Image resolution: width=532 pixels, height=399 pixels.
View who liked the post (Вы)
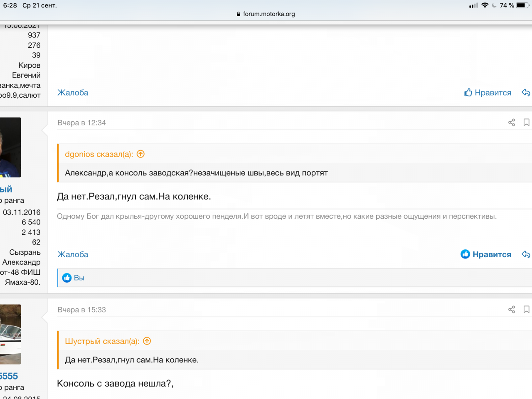coord(79,278)
